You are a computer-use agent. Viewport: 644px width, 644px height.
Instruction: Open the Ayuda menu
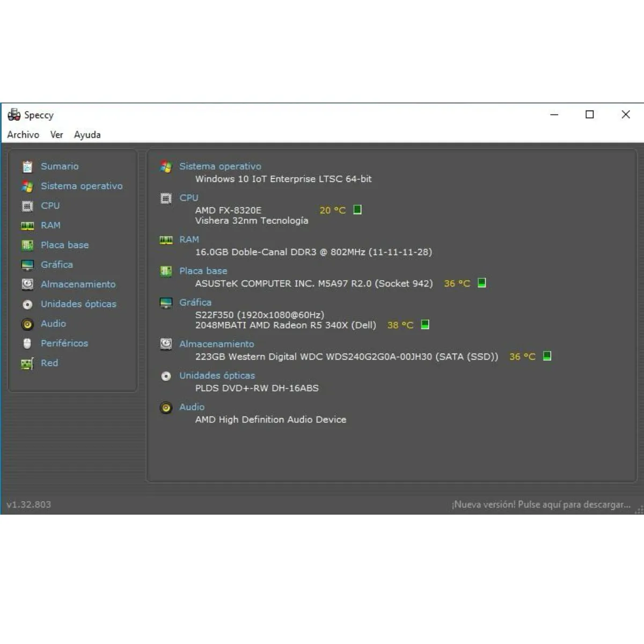pyautogui.click(x=87, y=135)
